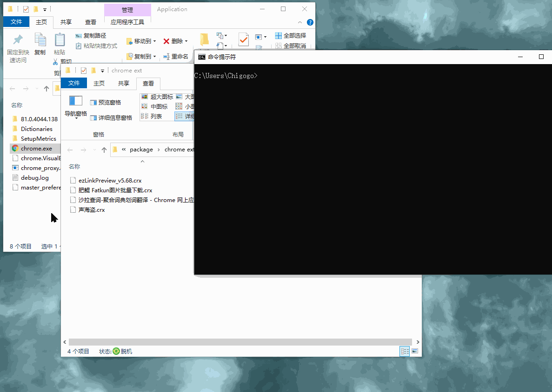Image resolution: width=552 pixels, height=392 pixels.
Task: Click 复制路径 copy path button
Action: (91, 36)
